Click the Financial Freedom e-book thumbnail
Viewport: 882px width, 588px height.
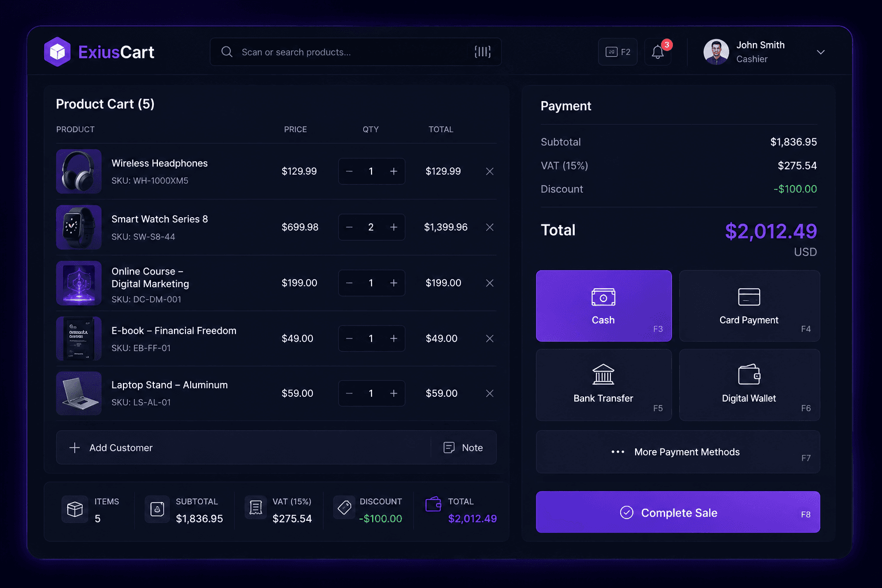click(x=79, y=339)
